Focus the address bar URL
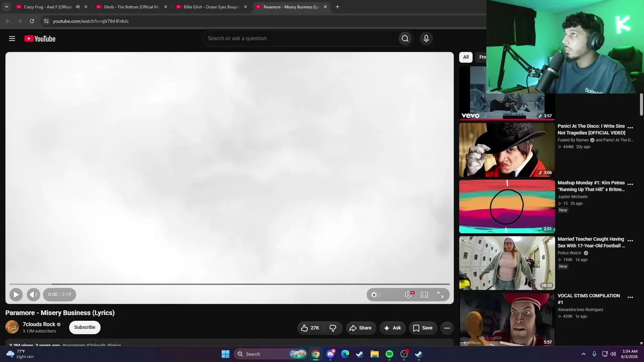Image resolution: width=644 pixels, height=362 pixels. click(x=91, y=21)
